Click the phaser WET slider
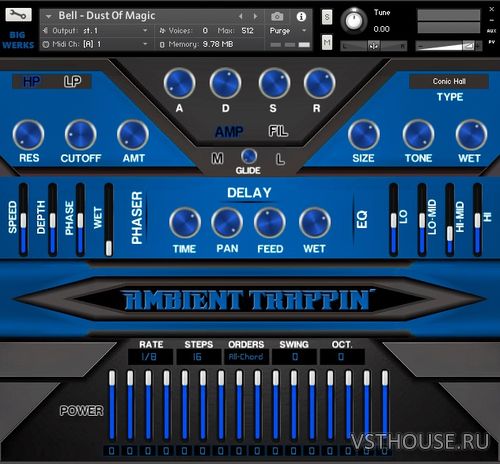The width and height of the screenshot is (500, 464). coord(109,220)
